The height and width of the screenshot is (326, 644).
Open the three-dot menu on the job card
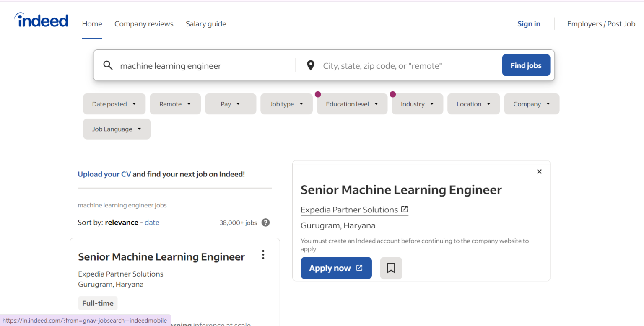263,254
